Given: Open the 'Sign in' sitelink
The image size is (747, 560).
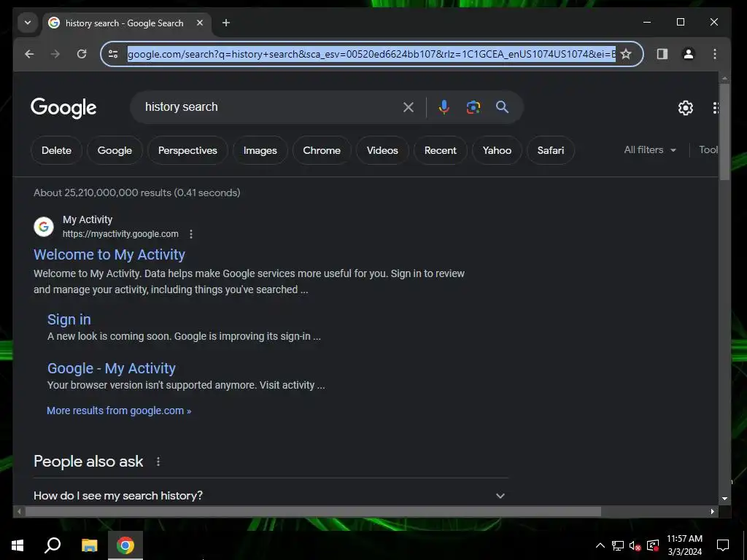Looking at the screenshot, I should point(69,319).
